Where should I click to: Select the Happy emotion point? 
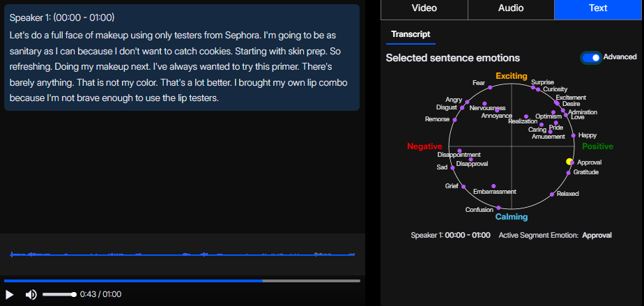coord(573,135)
